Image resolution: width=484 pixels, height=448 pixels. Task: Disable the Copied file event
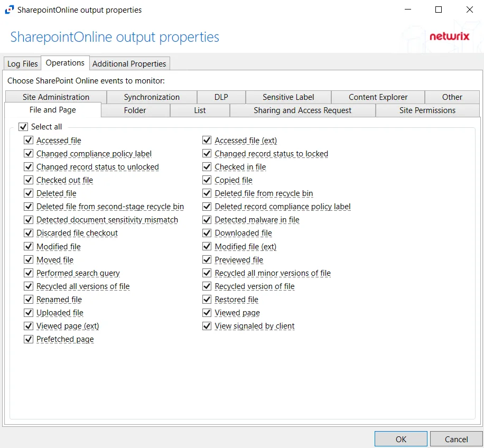pyautogui.click(x=207, y=180)
